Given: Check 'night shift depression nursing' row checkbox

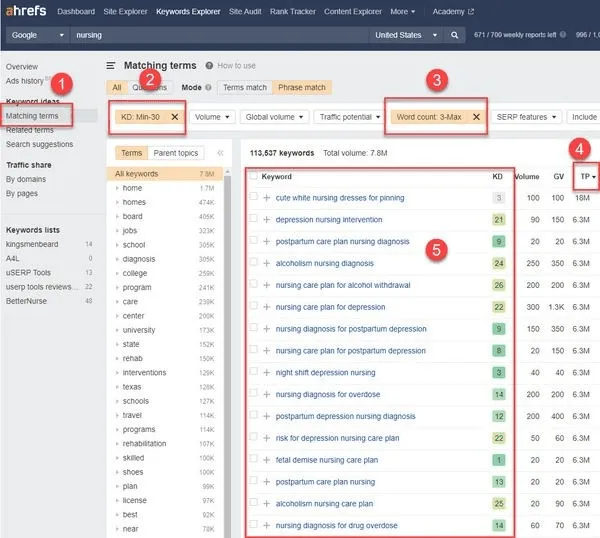Looking at the screenshot, I should pos(253,371).
